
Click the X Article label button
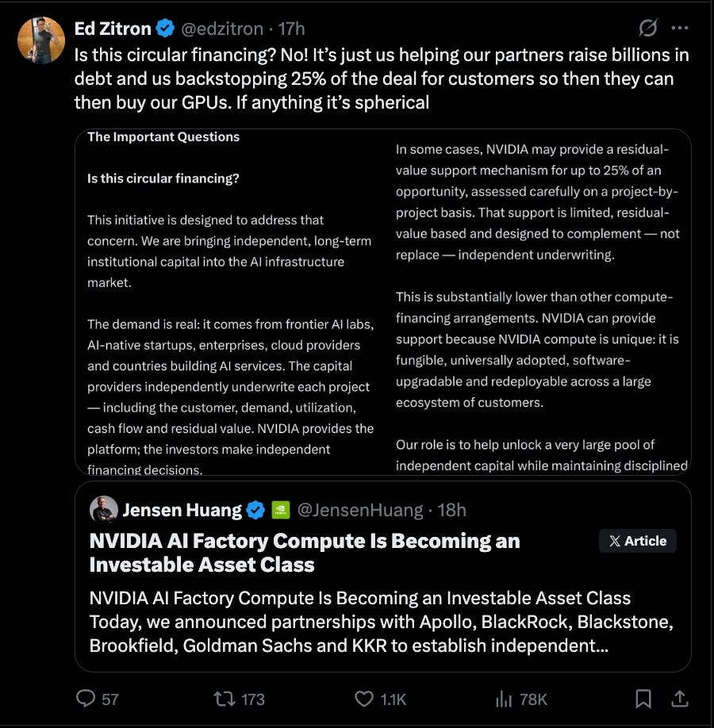(637, 541)
